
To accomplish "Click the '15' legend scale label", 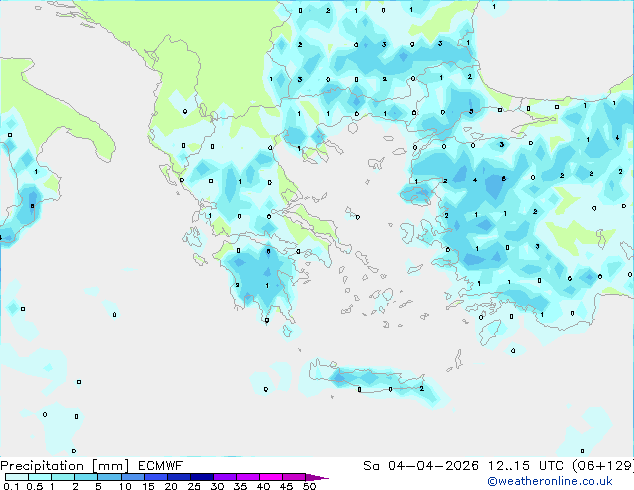I will (148, 486).
